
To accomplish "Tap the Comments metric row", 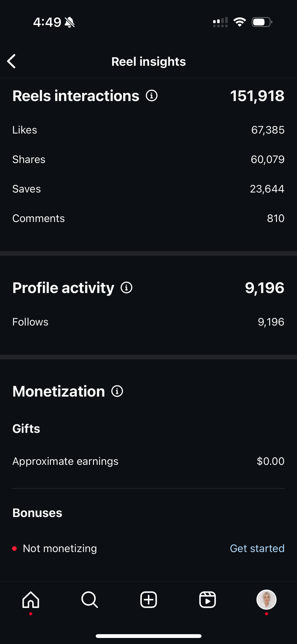I will [x=148, y=218].
